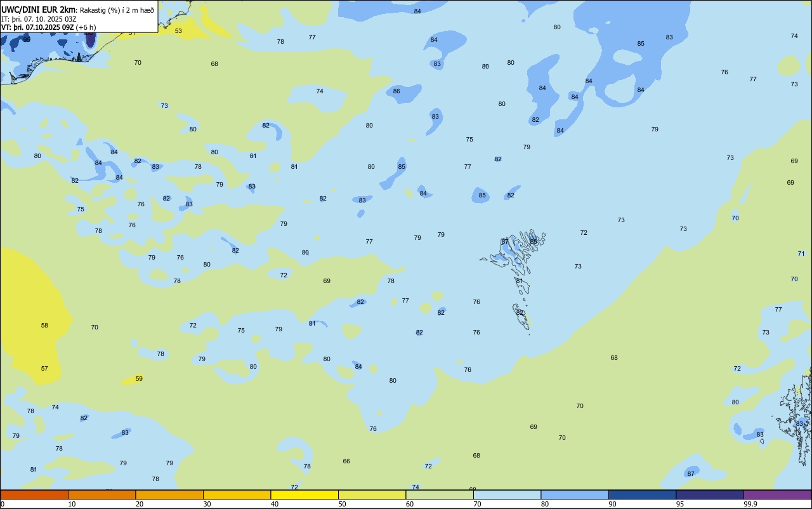Click the legend tick label '10'
This screenshot has width=812, height=509.
pos(72,504)
